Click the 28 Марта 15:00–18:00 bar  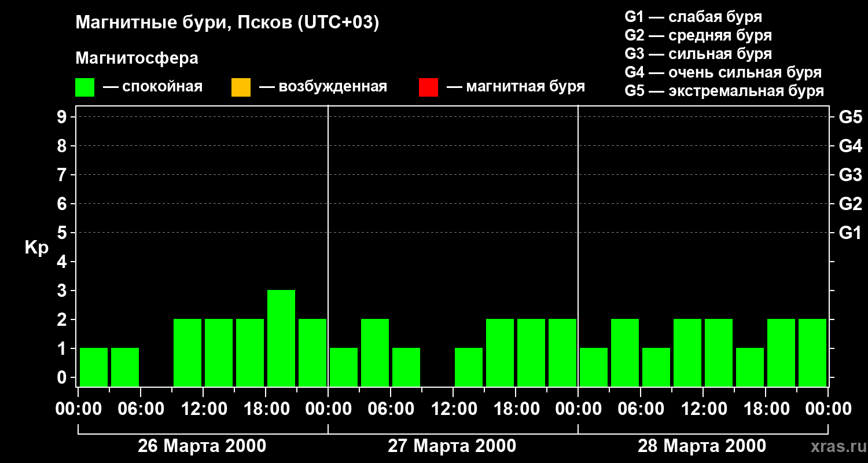(750, 367)
